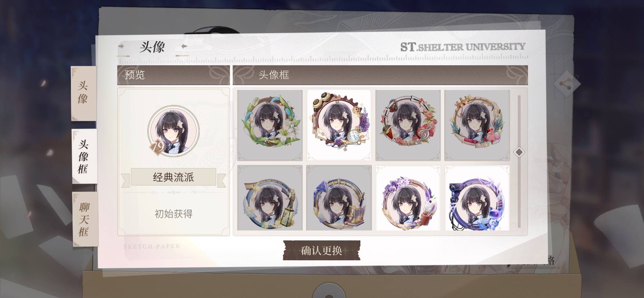Click the 经典流派 frame name banner
The image size is (644, 298).
[x=174, y=177]
